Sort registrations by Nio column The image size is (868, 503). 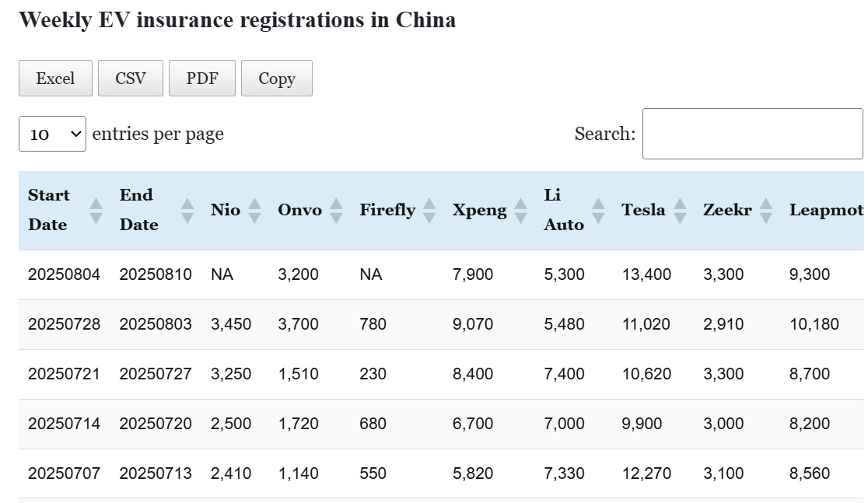(x=254, y=210)
